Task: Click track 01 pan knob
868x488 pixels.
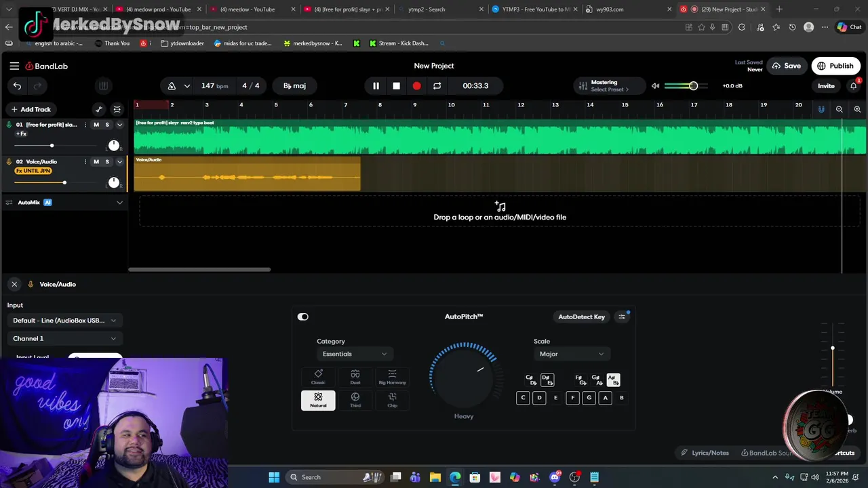Action: [x=114, y=145]
